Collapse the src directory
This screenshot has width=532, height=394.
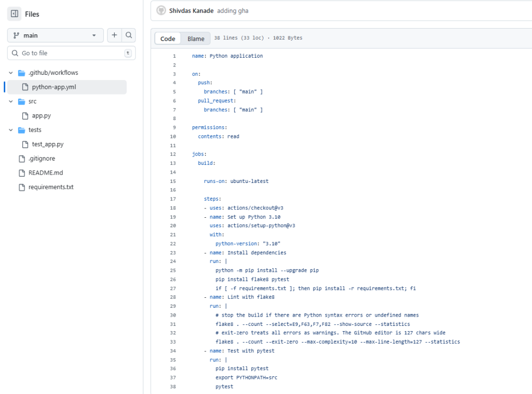10,101
